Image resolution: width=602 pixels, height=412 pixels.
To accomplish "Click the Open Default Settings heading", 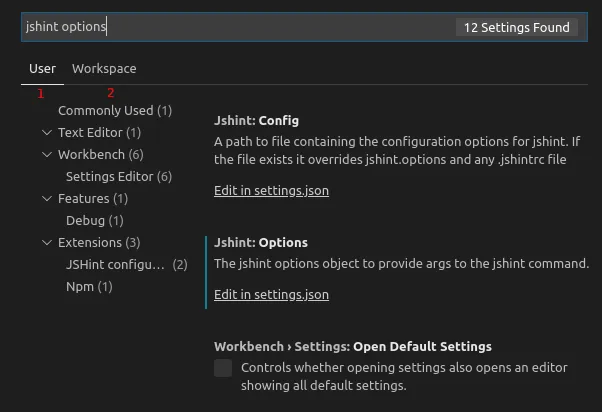I will point(352,347).
